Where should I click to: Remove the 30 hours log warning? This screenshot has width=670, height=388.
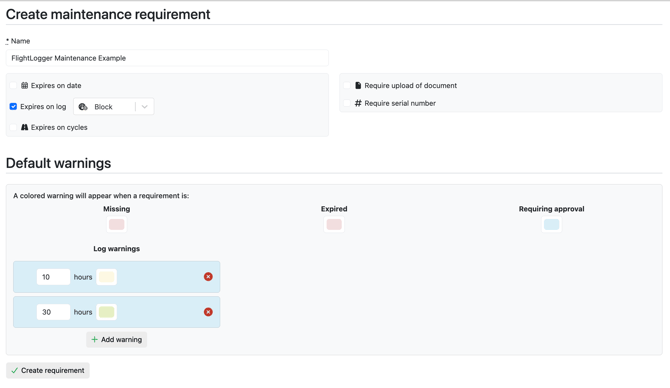click(x=208, y=312)
